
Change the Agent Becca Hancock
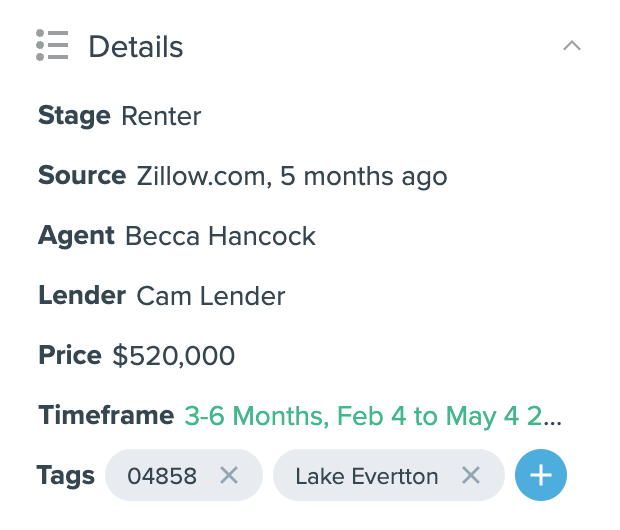point(220,236)
